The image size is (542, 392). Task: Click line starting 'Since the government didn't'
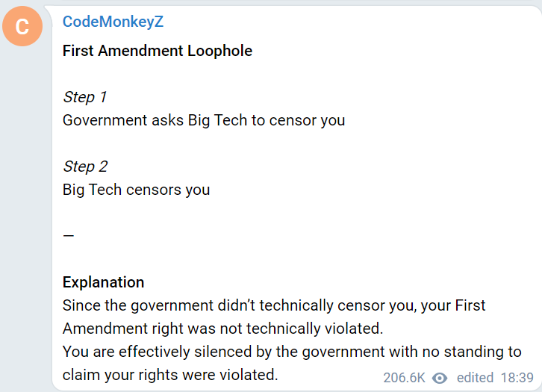click(274, 305)
